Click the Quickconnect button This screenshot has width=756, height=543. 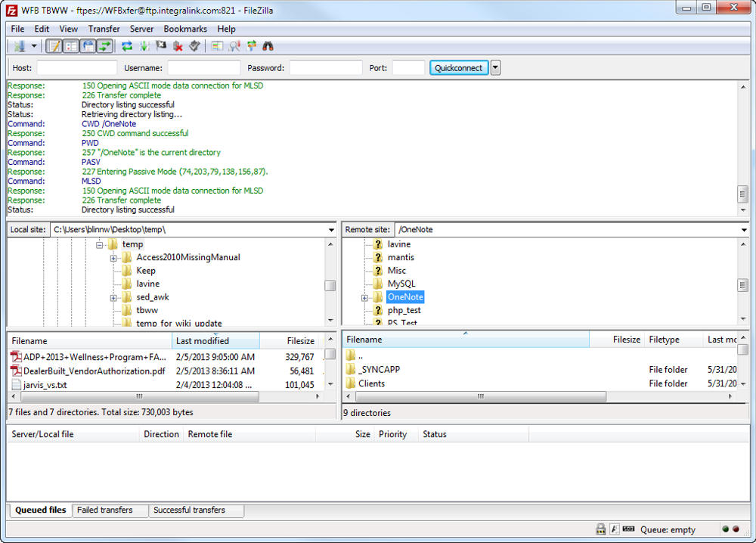click(x=459, y=68)
